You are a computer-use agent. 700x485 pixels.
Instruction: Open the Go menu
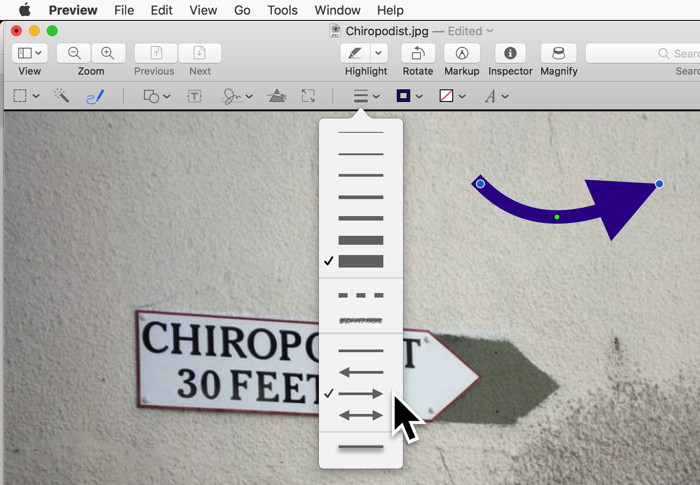click(242, 10)
